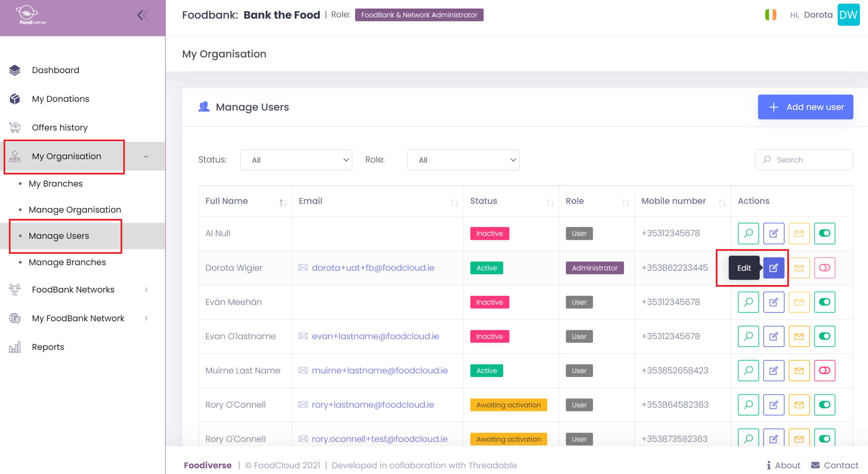Expand the FoodBank Networks menu
Image resolution: width=868 pixels, height=474 pixels.
(73, 290)
